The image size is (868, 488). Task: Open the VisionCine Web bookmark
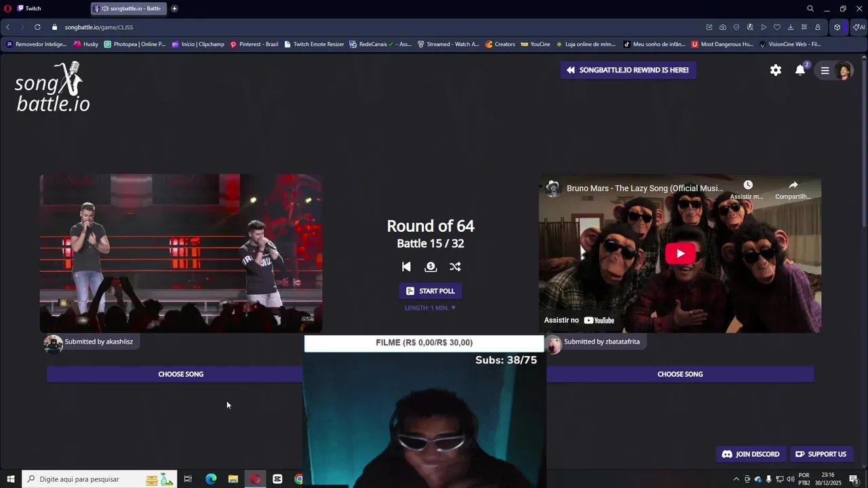click(x=790, y=44)
